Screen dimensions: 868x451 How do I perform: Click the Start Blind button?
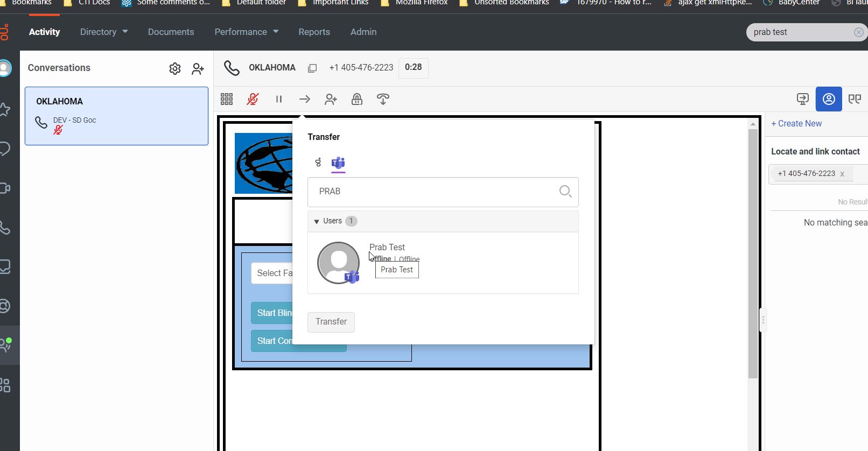272,313
